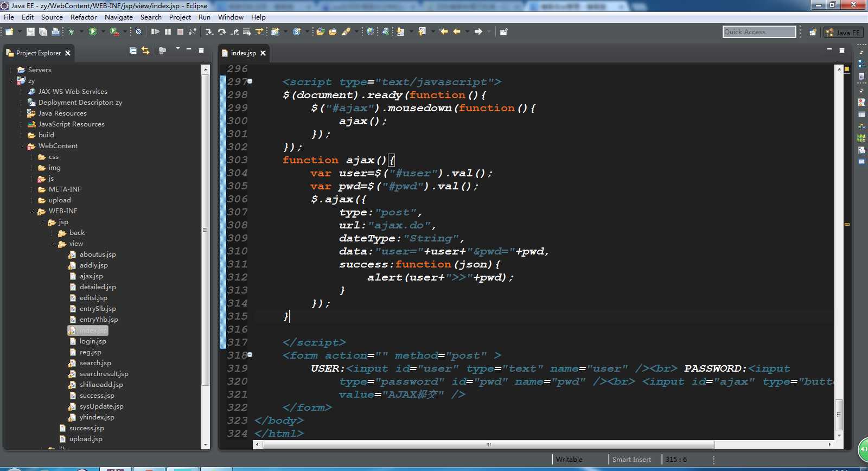Viewport: 868px width, 471px height.
Task: Open the Project Explorer view menu triangle
Action: pos(177,49)
